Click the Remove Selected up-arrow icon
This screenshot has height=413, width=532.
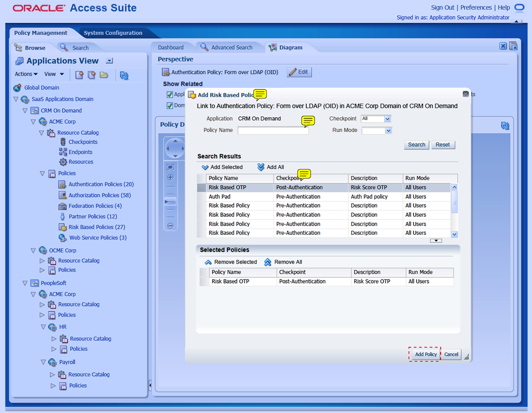click(208, 262)
